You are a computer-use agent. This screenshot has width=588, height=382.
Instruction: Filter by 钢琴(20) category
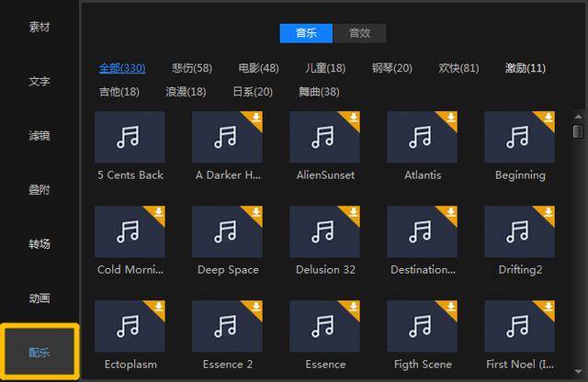click(392, 68)
